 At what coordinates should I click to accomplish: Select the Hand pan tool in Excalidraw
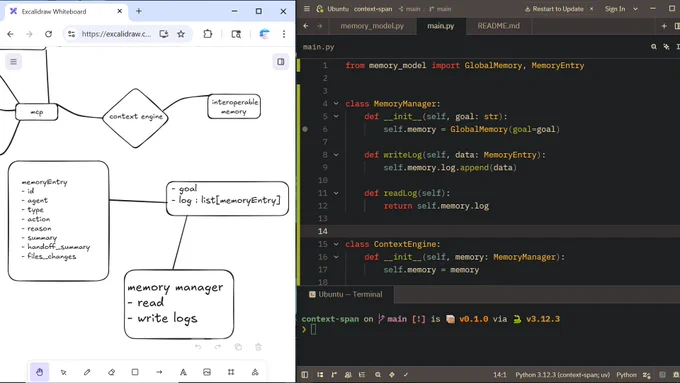point(39,372)
